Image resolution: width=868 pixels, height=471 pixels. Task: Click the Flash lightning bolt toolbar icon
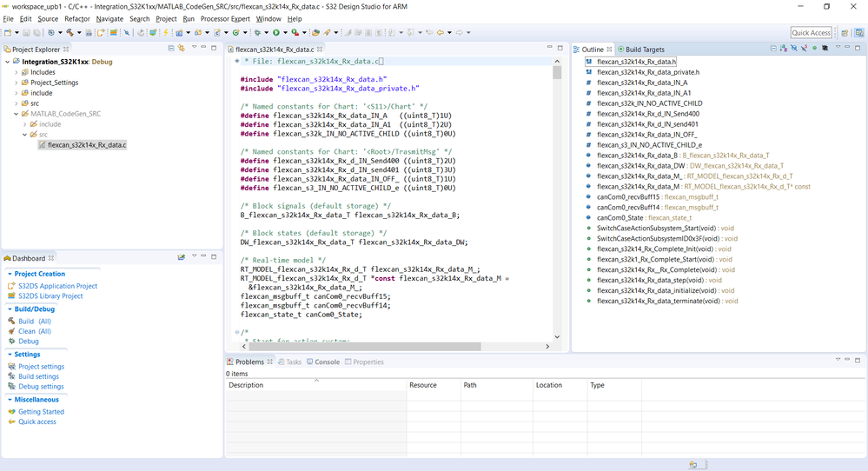tap(166, 33)
